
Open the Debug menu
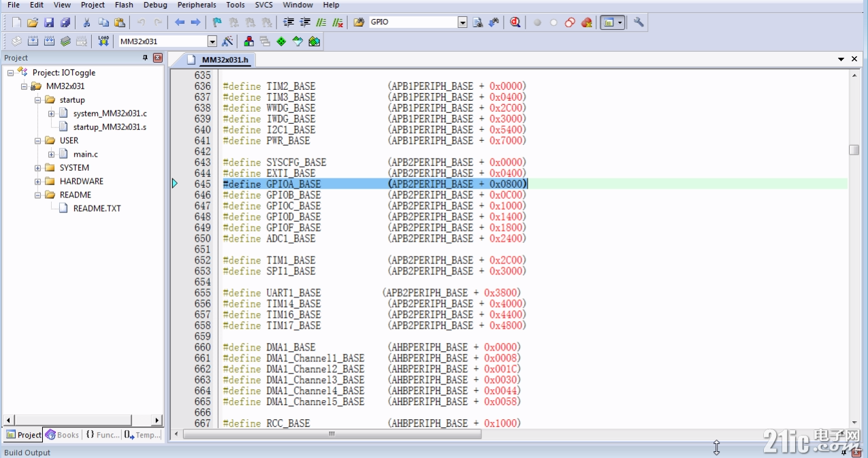point(155,5)
